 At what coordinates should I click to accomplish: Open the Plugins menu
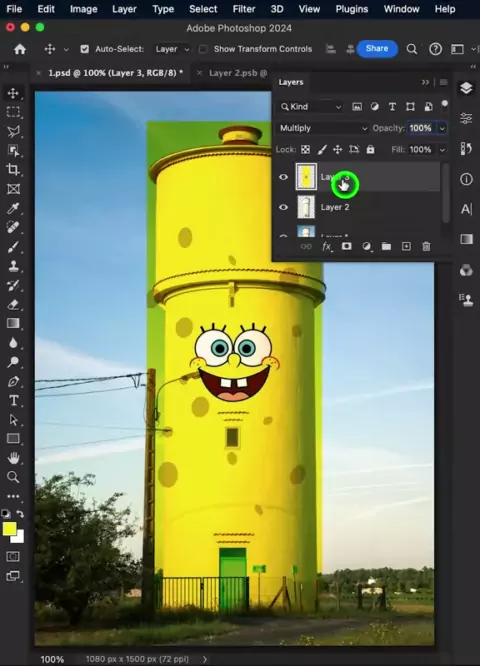point(352,9)
